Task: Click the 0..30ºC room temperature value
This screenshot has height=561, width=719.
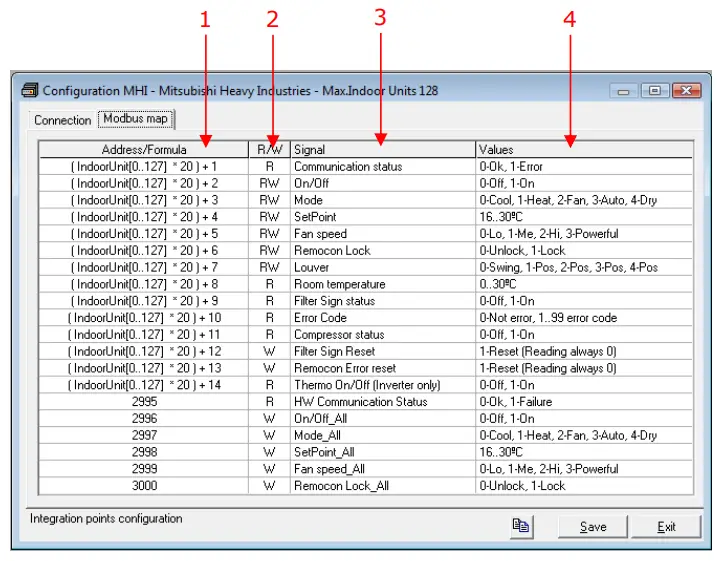Action: [584, 284]
